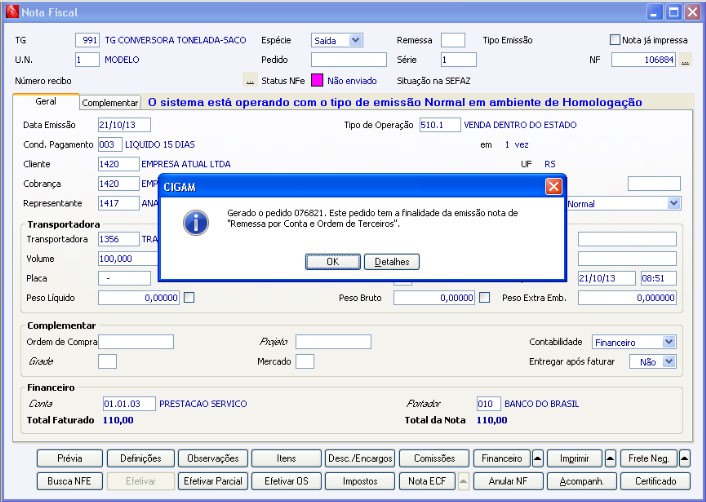The height and width of the screenshot is (502, 706).
Task: Open the Normal dropdown arrow
Action: [674, 204]
